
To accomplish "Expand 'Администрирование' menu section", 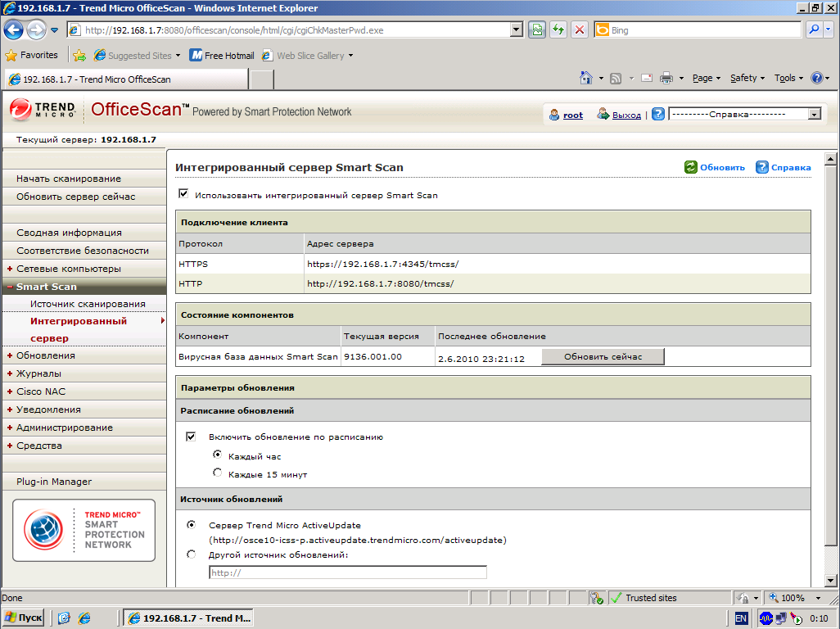I will point(10,428).
